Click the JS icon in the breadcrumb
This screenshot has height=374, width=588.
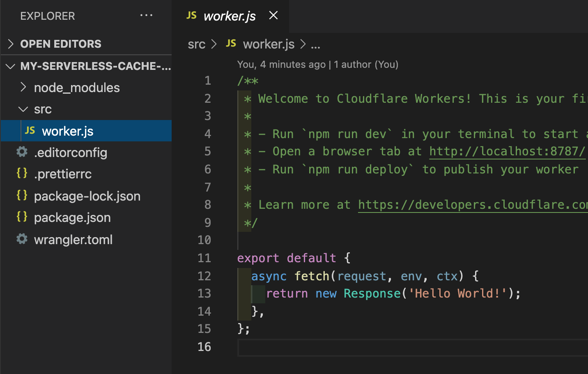(x=231, y=43)
